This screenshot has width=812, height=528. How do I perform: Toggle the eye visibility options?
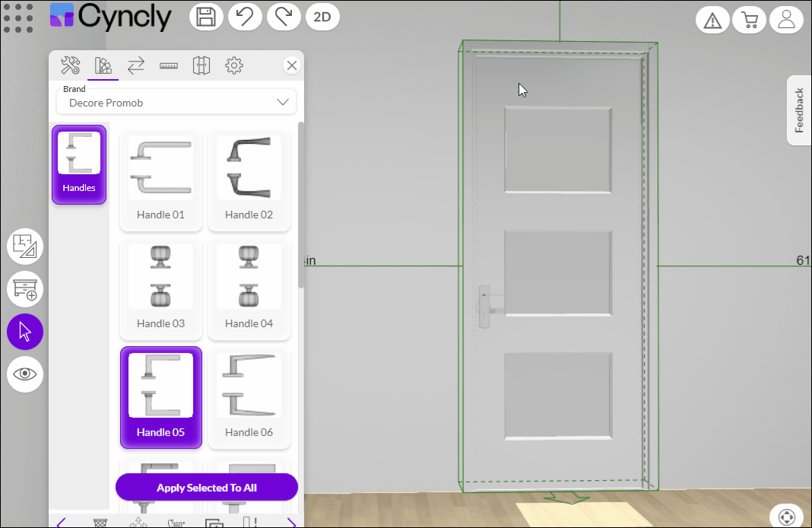click(x=25, y=374)
